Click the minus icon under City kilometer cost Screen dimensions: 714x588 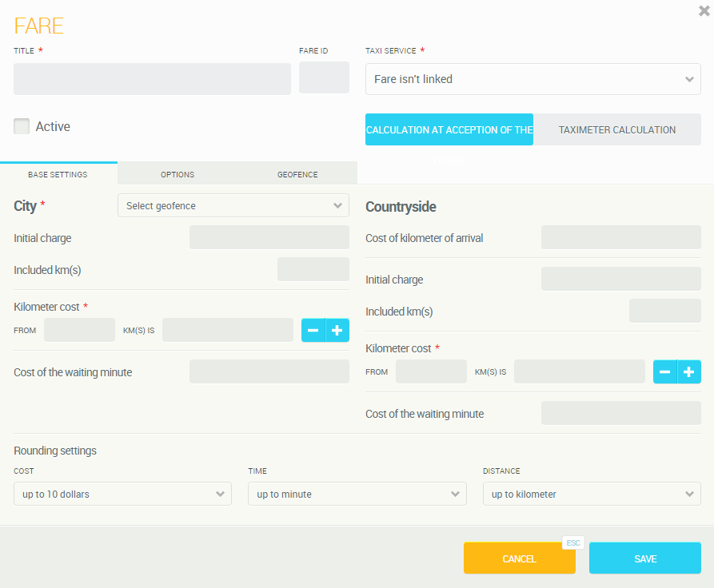[x=313, y=331]
